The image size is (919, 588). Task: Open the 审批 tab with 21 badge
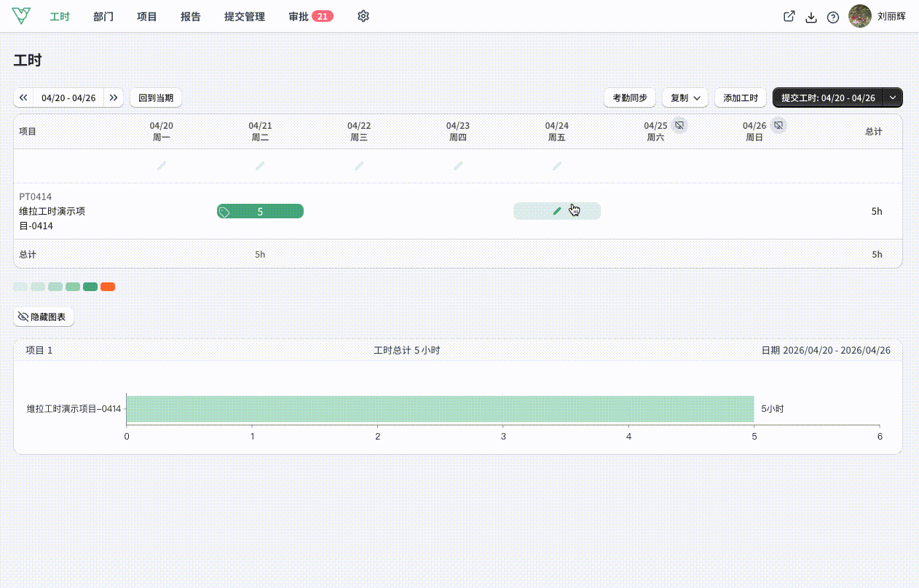(311, 16)
